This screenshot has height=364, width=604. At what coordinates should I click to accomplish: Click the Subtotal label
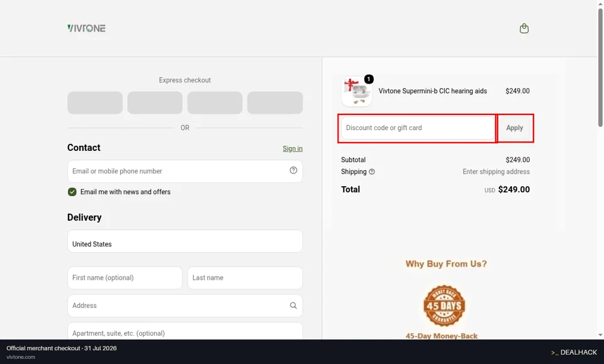click(353, 160)
